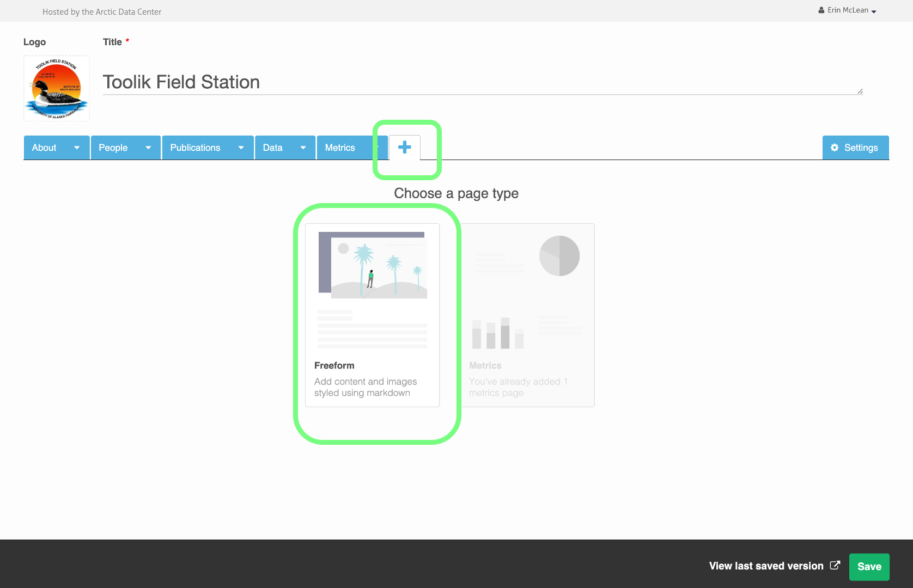Click "Add content and images styled using markdown"
The height and width of the screenshot is (588, 913).
366,387
